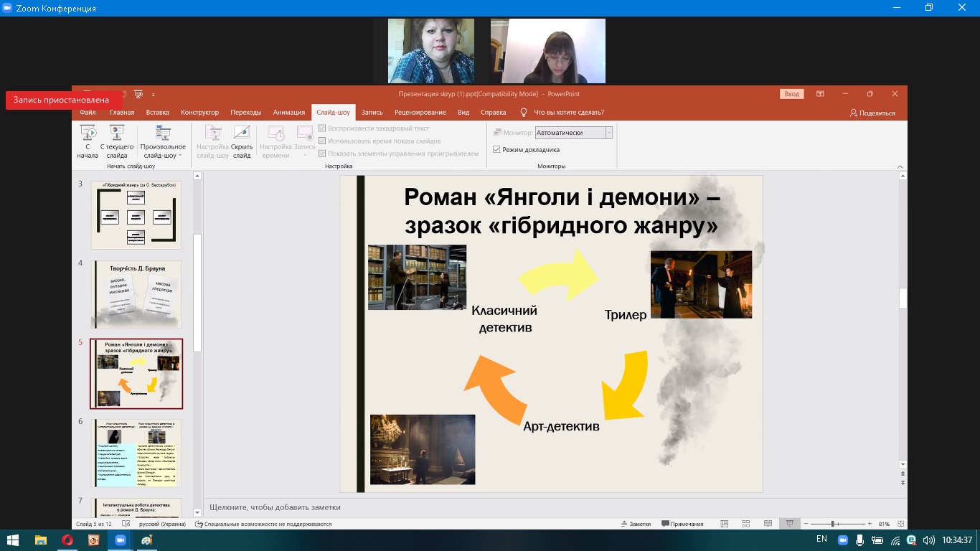Toggle Воспроизвести закадровый текст checkbox
980x551 pixels.
pyautogui.click(x=323, y=128)
